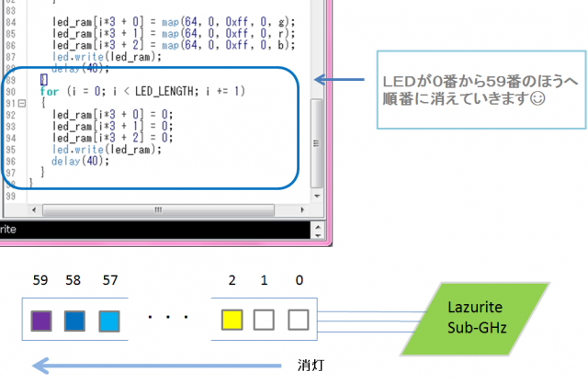The height and width of the screenshot is (383, 588).
Task: Click the horizontal scrollbar thumb
Action: click(x=158, y=209)
